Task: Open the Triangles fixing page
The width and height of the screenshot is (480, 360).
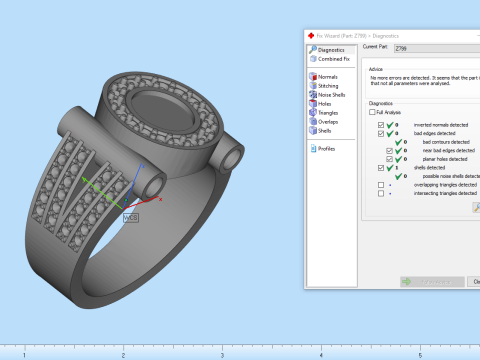Action: tap(323, 113)
